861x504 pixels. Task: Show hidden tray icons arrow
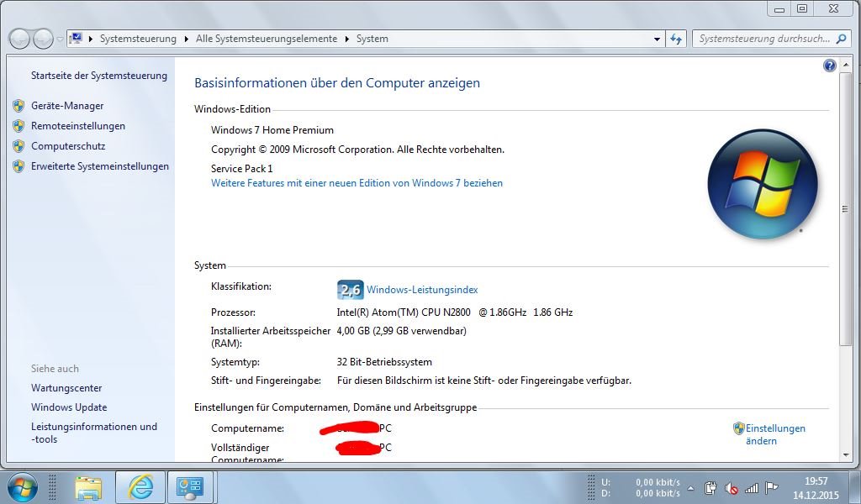[x=691, y=487]
